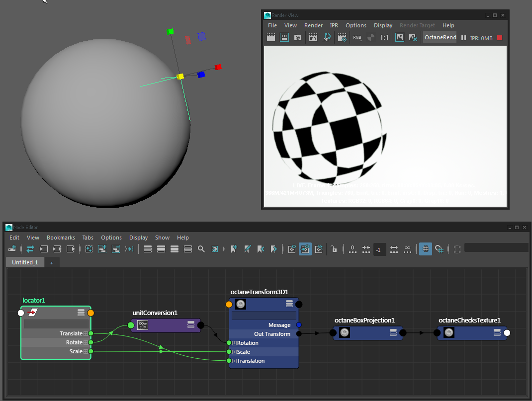Stop IPR with the red square button
532x401 pixels.
tap(500, 38)
